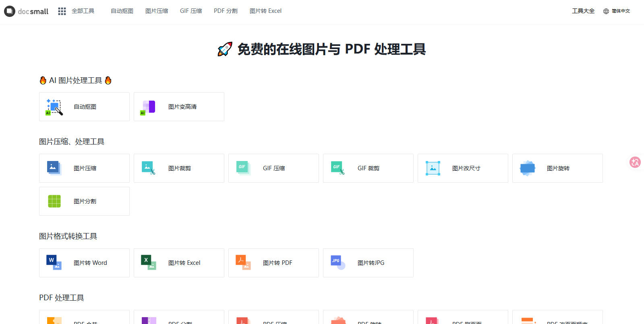The width and height of the screenshot is (644, 324).
Task: Select the 图片转 Excel card label
Action: click(x=184, y=263)
